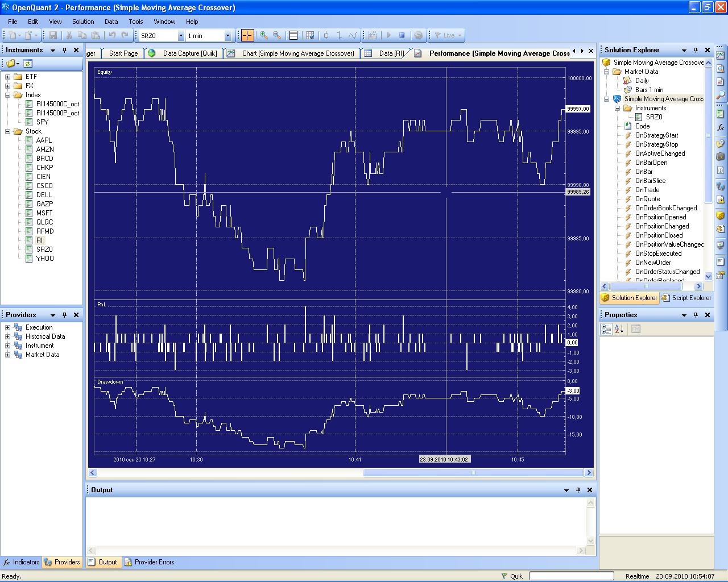Refresh the Instruments panel list

[28, 63]
